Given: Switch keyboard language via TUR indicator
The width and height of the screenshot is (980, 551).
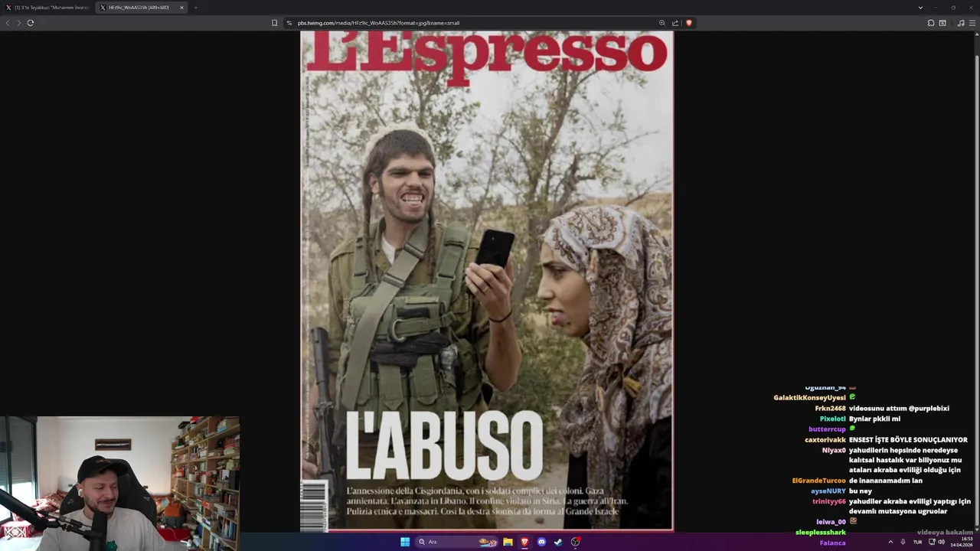Looking at the screenshot, I should point(917,542).
